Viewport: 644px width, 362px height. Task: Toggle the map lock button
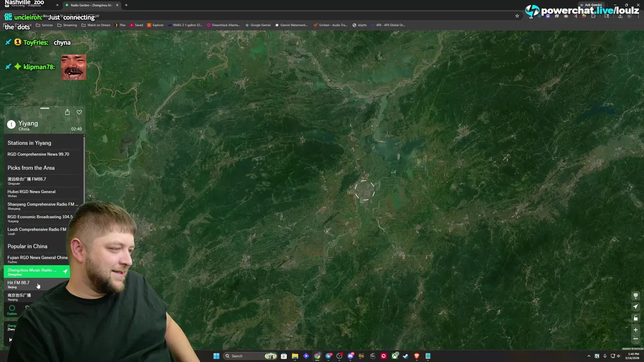coord(635,318)
